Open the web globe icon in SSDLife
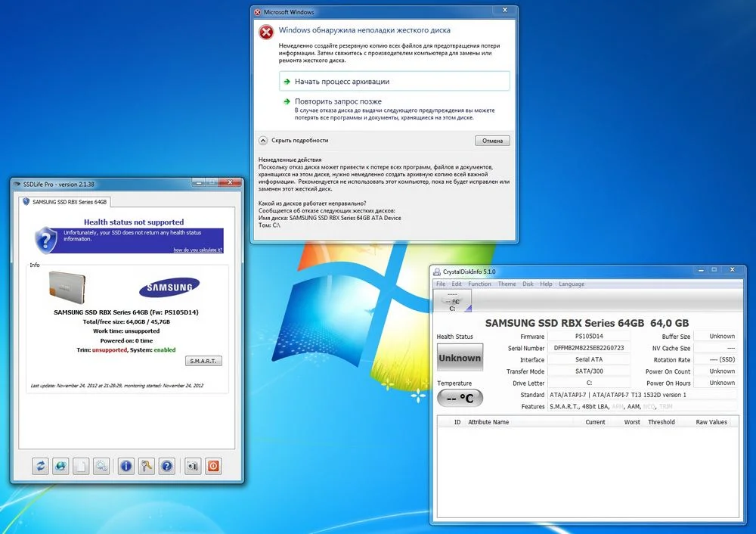The width and height of the screenshot is (756, 534). pyautogui.click(x=60, y=466)
